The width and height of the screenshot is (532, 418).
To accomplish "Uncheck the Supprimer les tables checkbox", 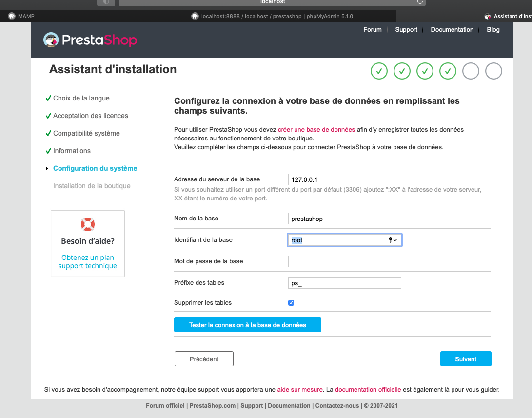I will [291, 303].
